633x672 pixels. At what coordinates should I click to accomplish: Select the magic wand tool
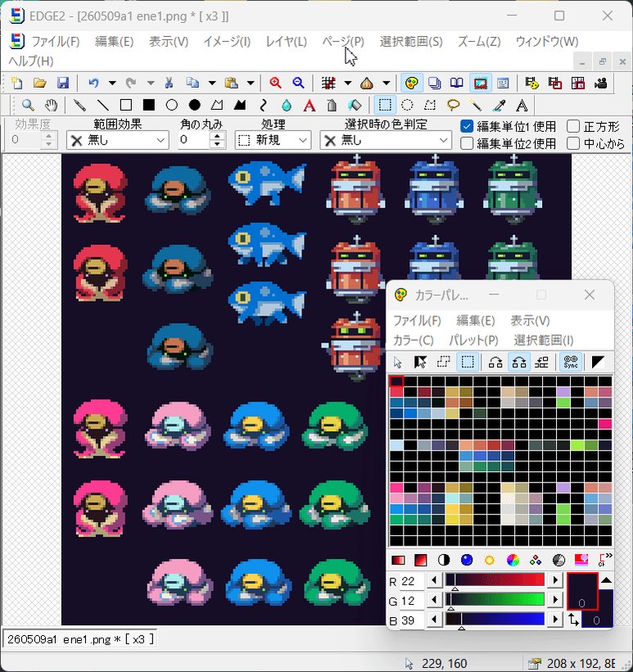pos(476,105)
